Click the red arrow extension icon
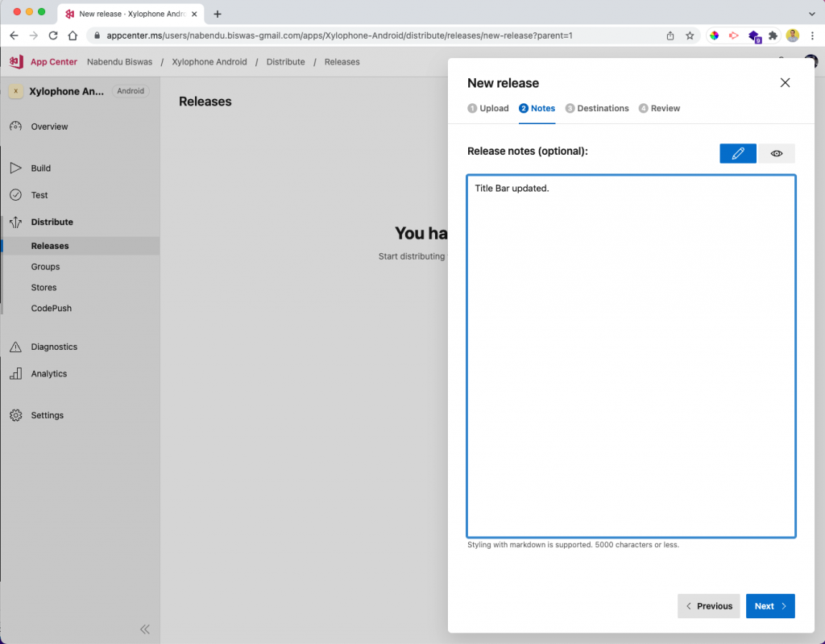Image resolution: width=825 pixels, height=644 pixels. [x=733, y=35]
